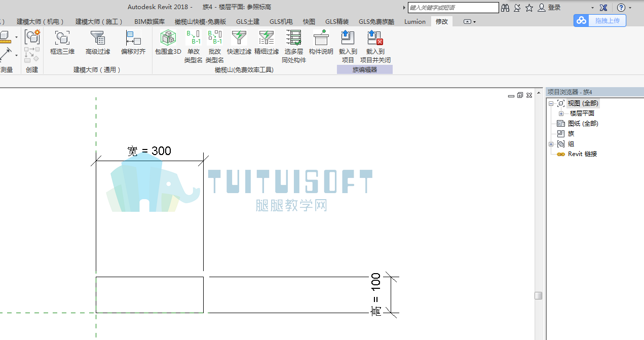The width and height of the screenshot is (644, 340).
Task: Expand the 组 node in browser
Action: pos(551,144)
